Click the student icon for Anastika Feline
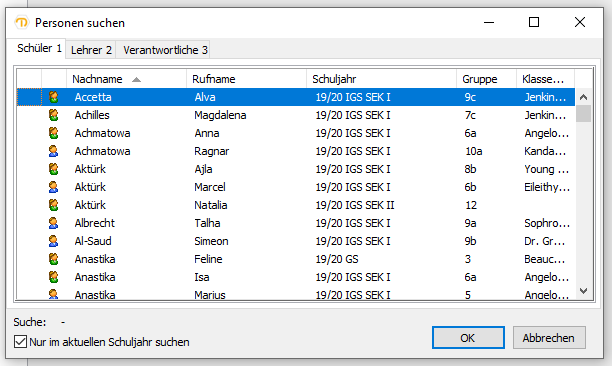Image resolution: width=612 pixels, height=366 pixels. pos(53,259)
